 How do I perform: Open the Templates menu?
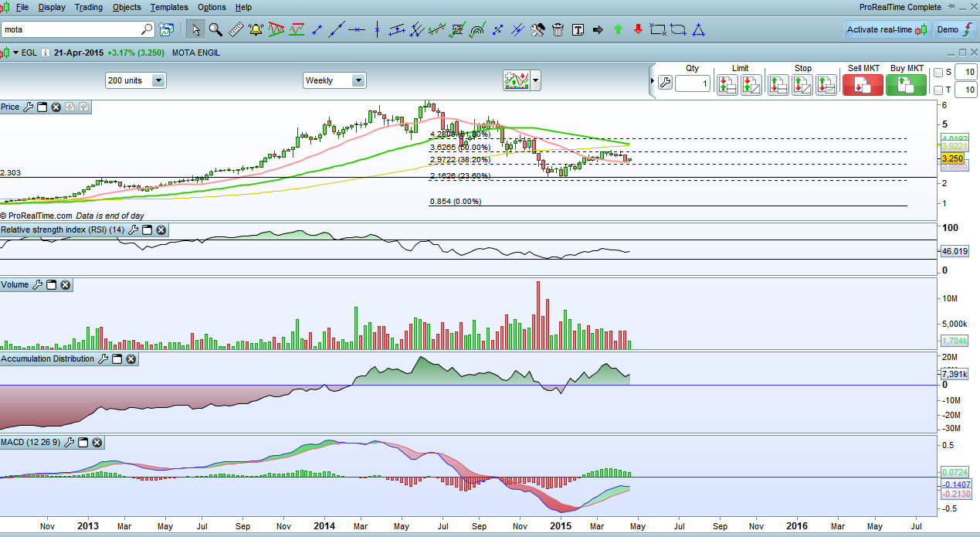169,7
